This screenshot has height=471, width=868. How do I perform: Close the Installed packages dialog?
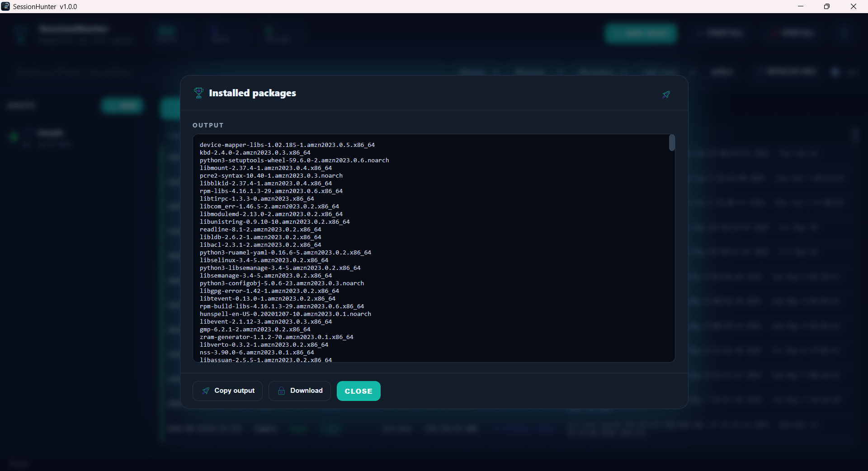(x=359, y=391)
